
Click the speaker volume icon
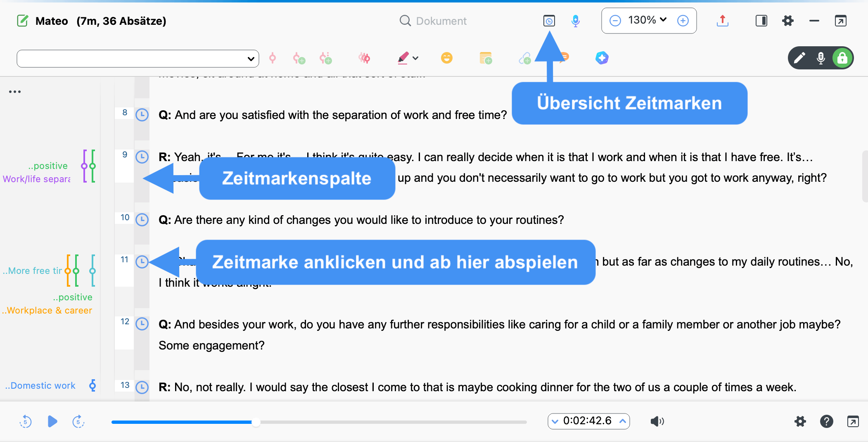click(x=657, y=421)
